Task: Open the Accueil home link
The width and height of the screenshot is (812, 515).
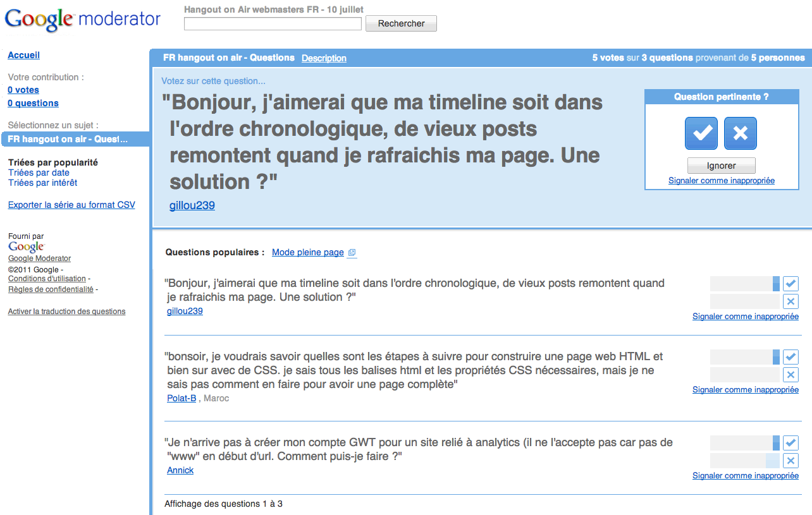Action: tap(24, 55)
